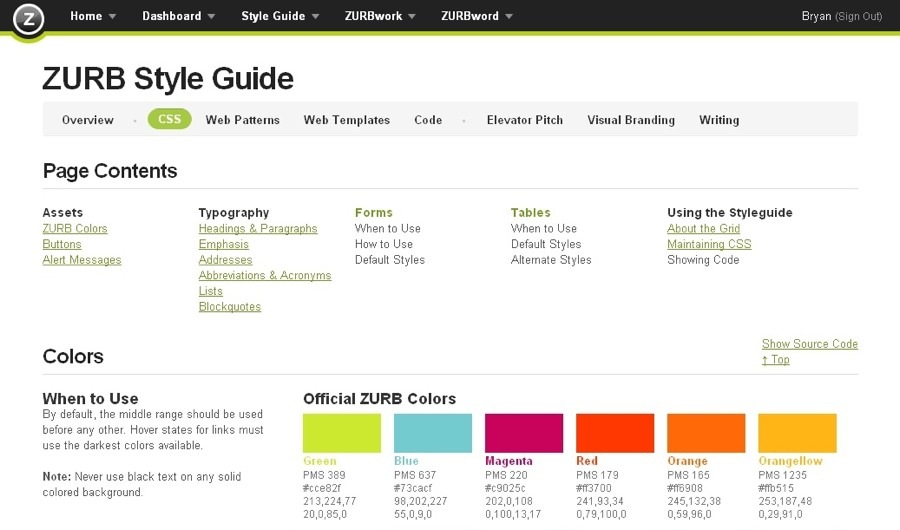Expand the Style Guide dropdown arrow
The image size is (900, 530).
[315, 17]
